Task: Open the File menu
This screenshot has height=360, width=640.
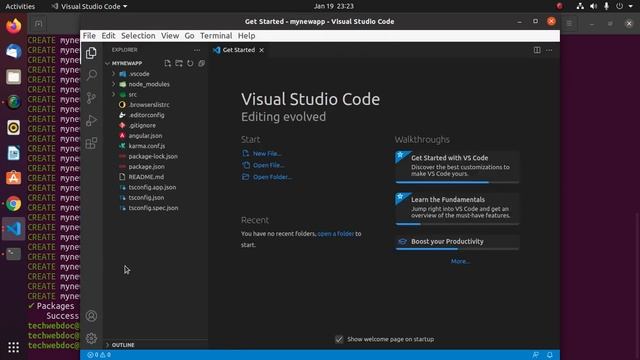Action: point(89,36)
